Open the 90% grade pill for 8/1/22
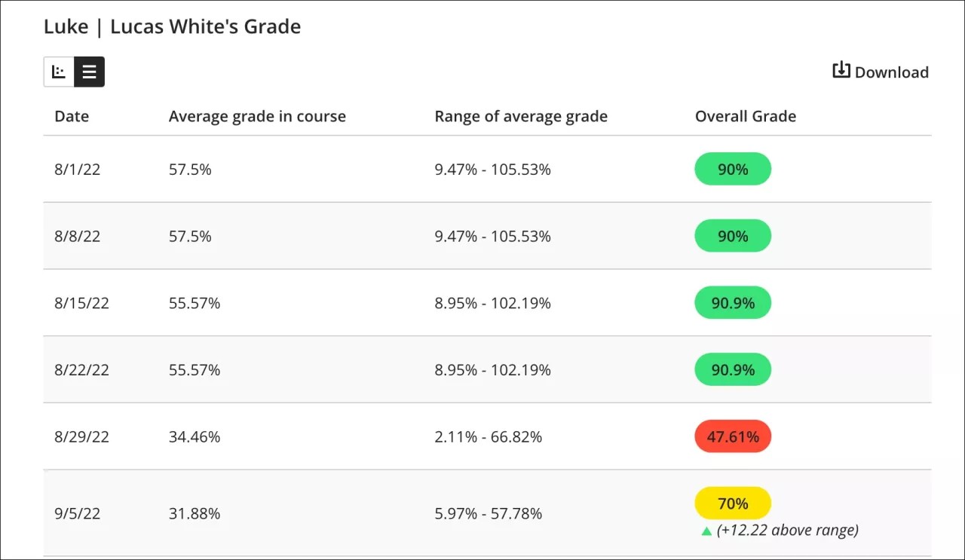965x560 pixels. (x=732, y=169)
